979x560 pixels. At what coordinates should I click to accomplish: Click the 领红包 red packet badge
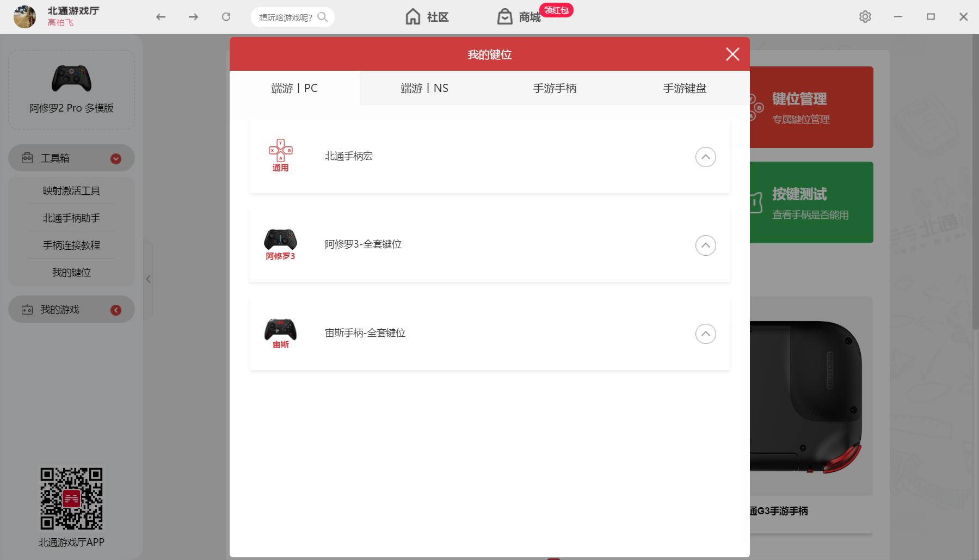tap(556, 10)
